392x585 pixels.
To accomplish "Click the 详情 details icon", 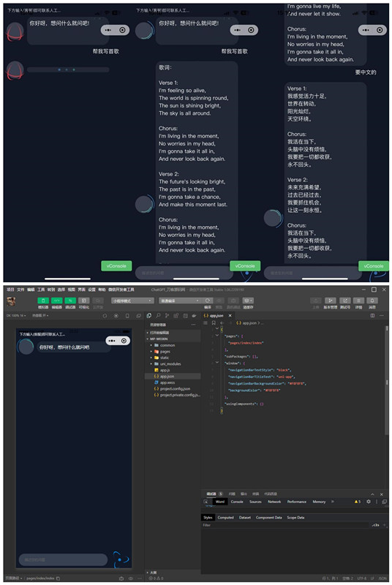I will [x=359, y=301].
